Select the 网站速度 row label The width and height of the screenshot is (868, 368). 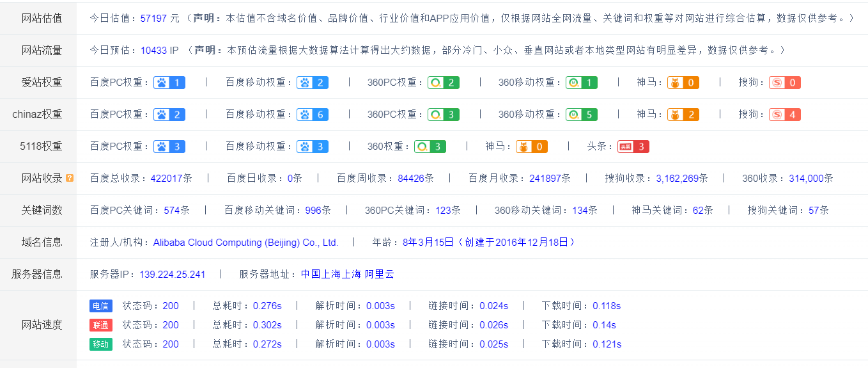[x=42, y=325]
